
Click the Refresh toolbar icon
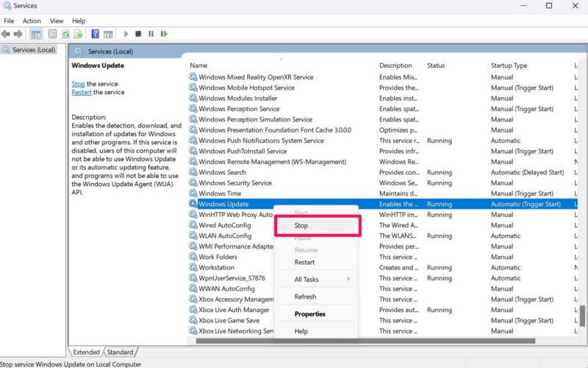click(x=65, y=34)
